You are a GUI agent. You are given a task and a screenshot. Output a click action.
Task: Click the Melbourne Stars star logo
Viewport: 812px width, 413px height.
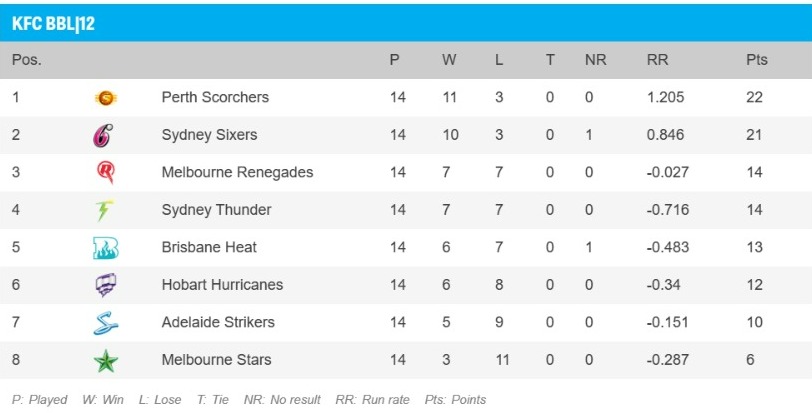105,360
